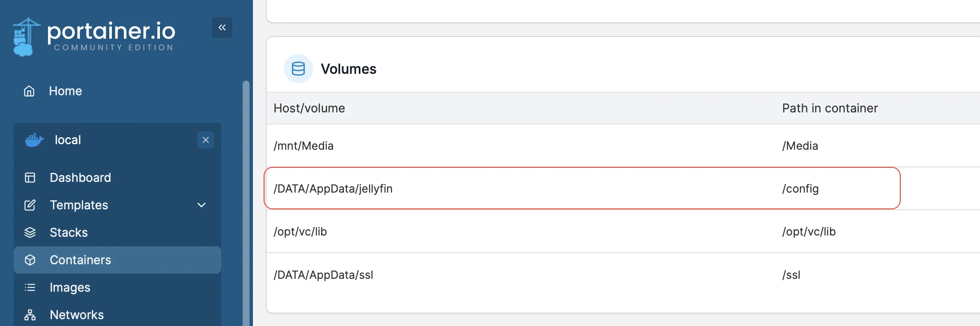Click the Templates edit icon
980x326 pixels.
(30, 205)
